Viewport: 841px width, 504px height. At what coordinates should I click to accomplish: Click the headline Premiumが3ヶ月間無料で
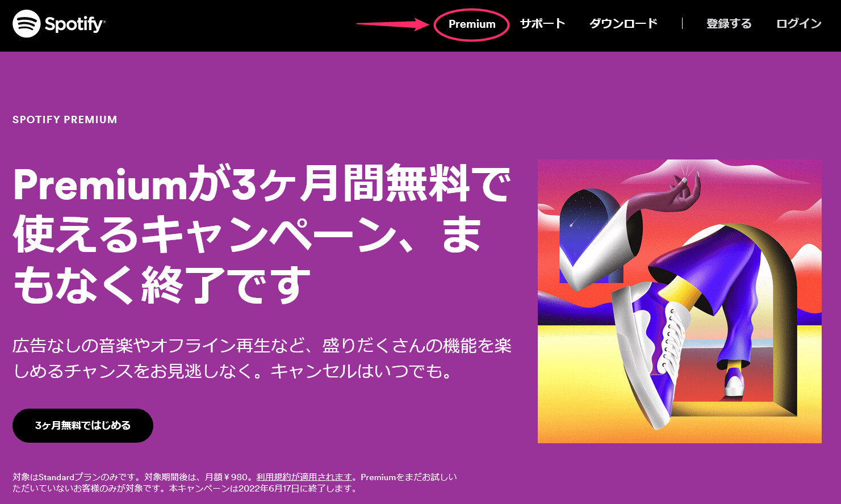click(x=262, y=184)
